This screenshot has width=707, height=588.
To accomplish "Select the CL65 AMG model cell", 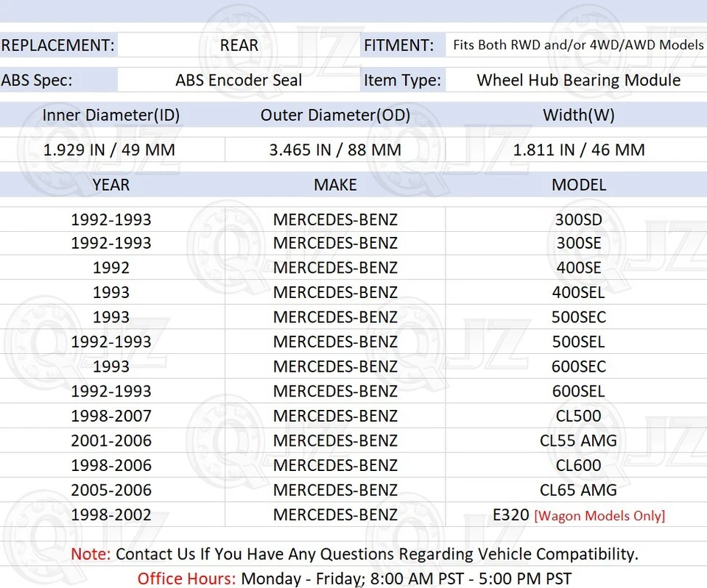I will 579,489.
